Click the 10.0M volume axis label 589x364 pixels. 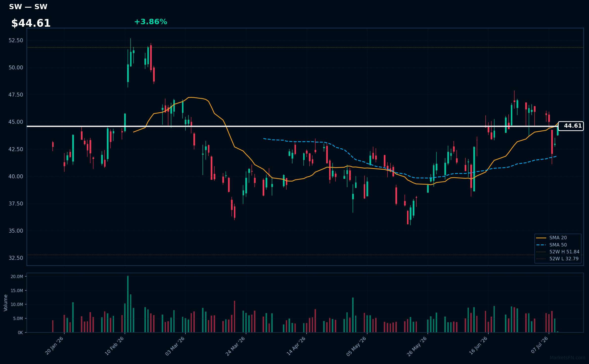(x=17, y=304)
